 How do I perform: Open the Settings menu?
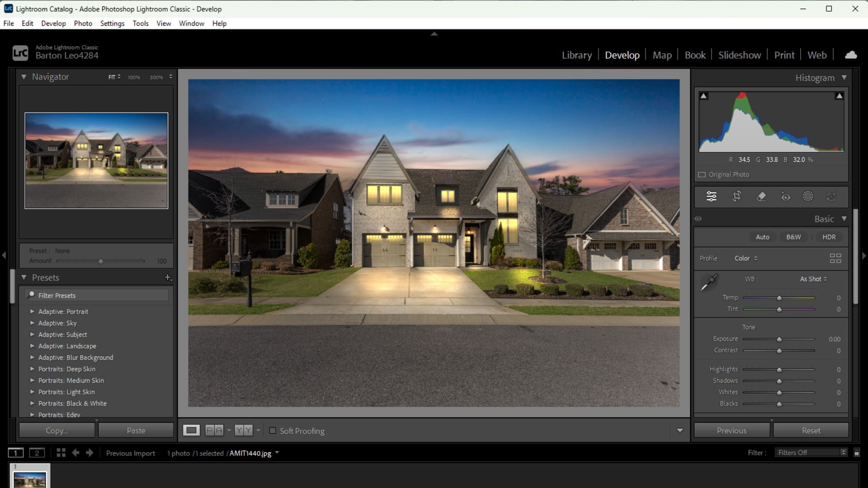112,23
